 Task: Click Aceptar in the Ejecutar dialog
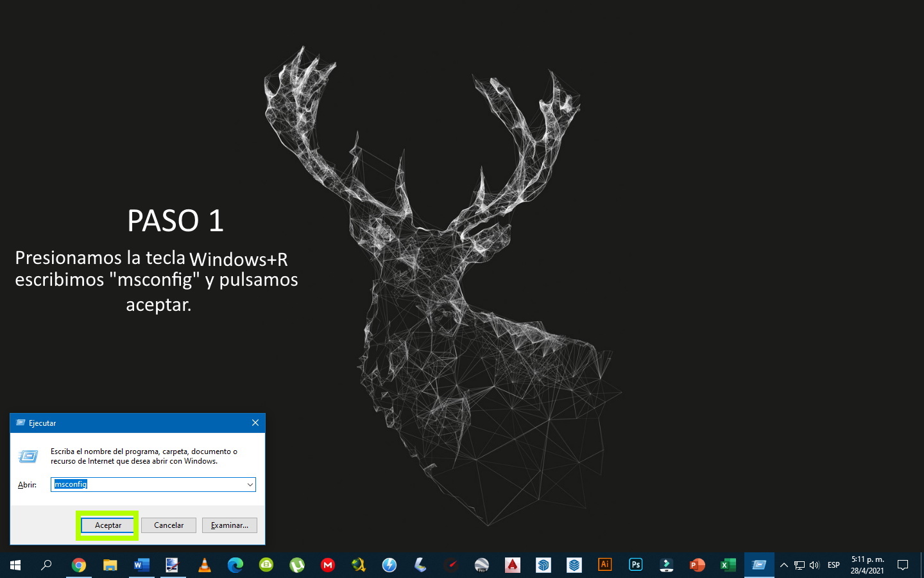(108, 525)
